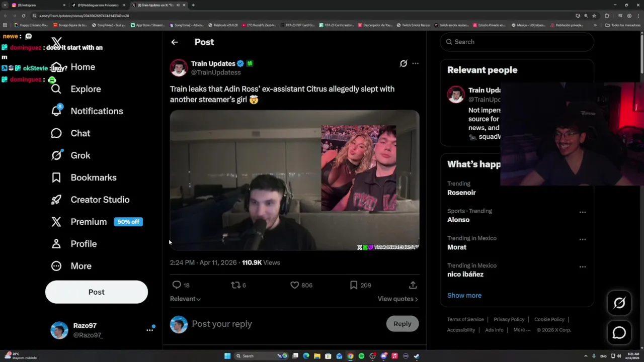Switch to the Instagram browser tab
The height and width of the screenshot is (362, 644).
pyautogui.click(x=38, y=5)
